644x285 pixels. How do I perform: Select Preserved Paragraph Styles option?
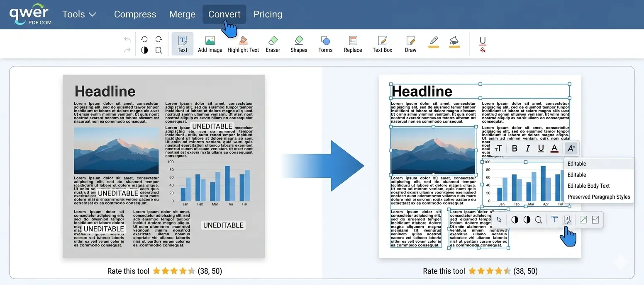pos(599,197)
